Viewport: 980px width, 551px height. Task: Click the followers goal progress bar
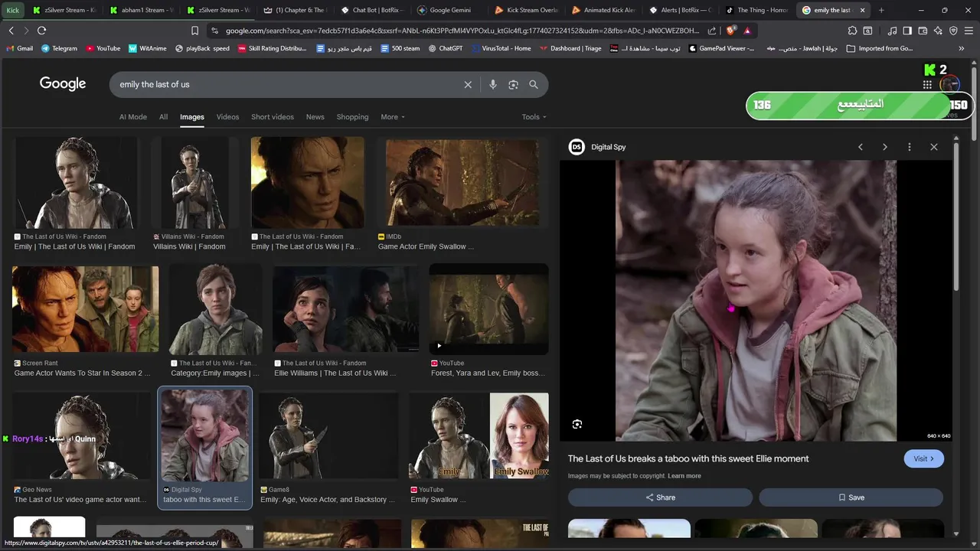click(x=859, y=105)
